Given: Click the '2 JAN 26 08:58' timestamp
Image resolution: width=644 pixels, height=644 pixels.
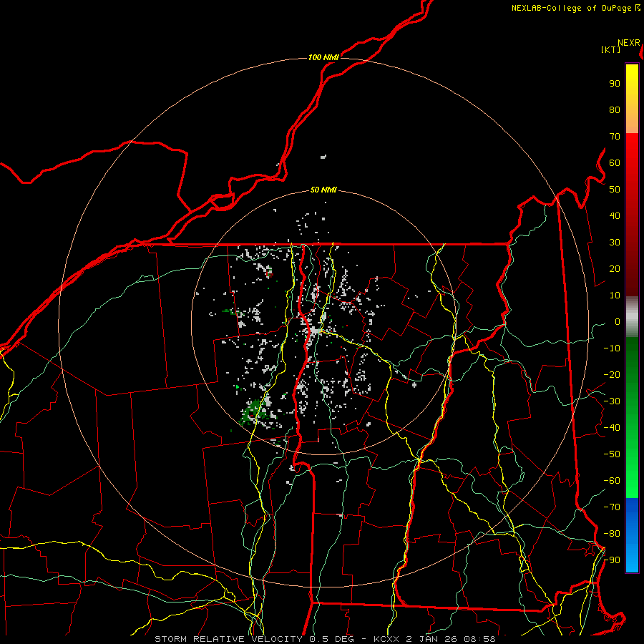Looking at the screenshot, I should [x=451, y=639].
